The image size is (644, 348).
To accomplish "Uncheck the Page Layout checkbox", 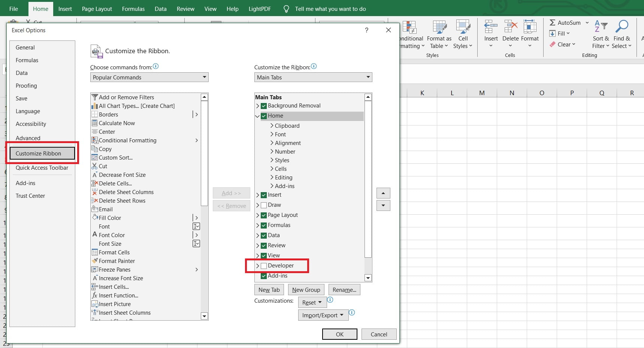I will (x=264, y=215).
